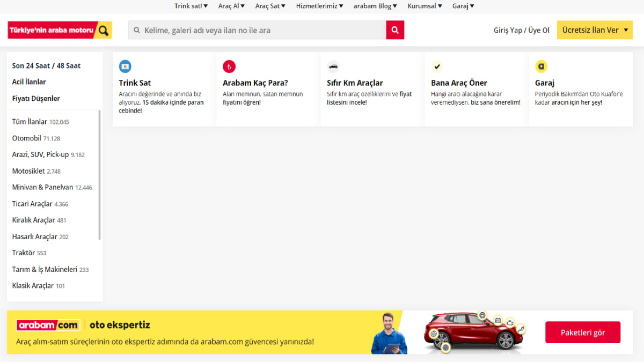
Task: Open the arabam Blog menu
Action: point(375,6)
